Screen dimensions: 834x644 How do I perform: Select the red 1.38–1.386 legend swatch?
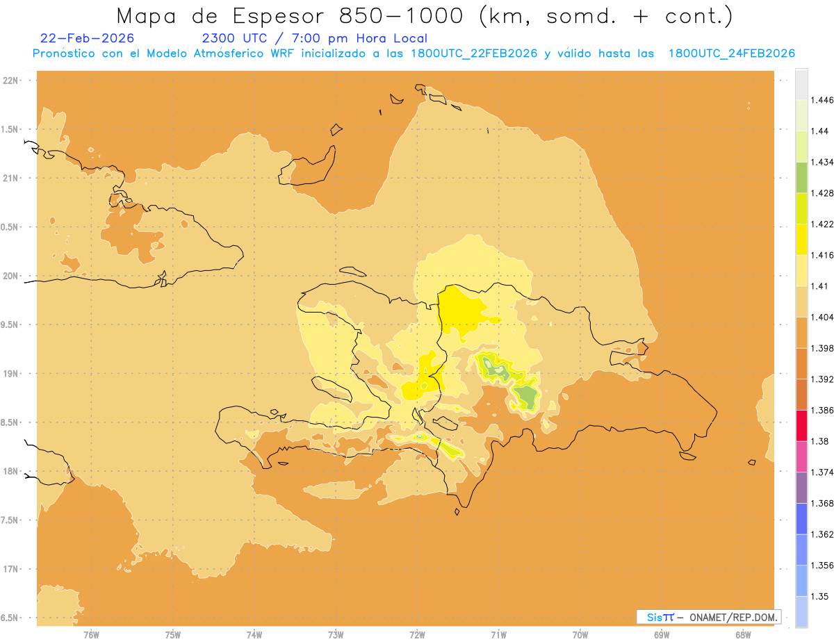click(x=801, y=425)
